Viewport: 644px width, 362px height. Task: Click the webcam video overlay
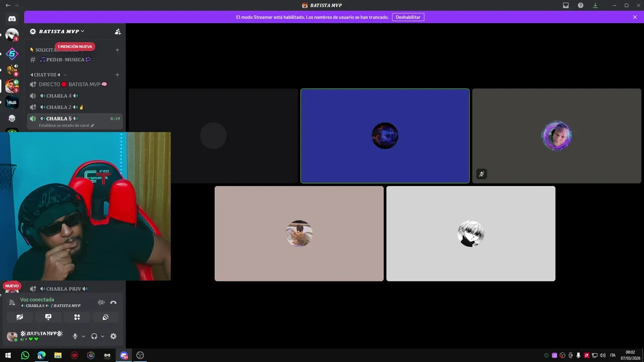85,206
